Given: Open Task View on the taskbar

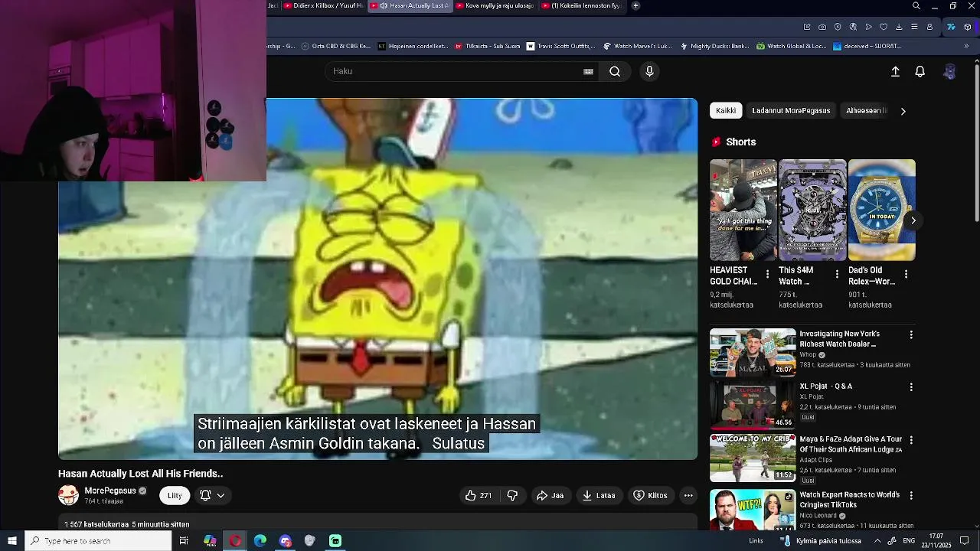Looking at the screenshot, I should click(184, 541).
